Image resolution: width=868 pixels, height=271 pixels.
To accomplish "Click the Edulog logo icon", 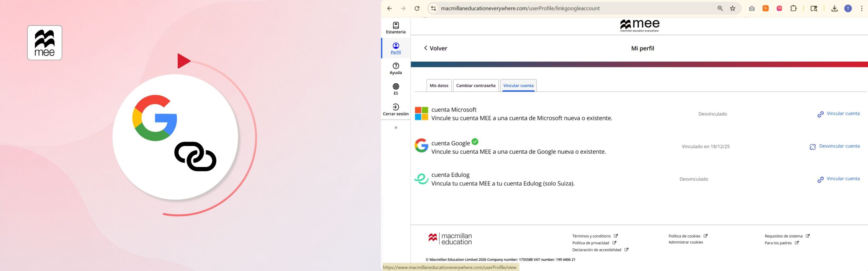I will pyautogui.click(x=421, y=179).
